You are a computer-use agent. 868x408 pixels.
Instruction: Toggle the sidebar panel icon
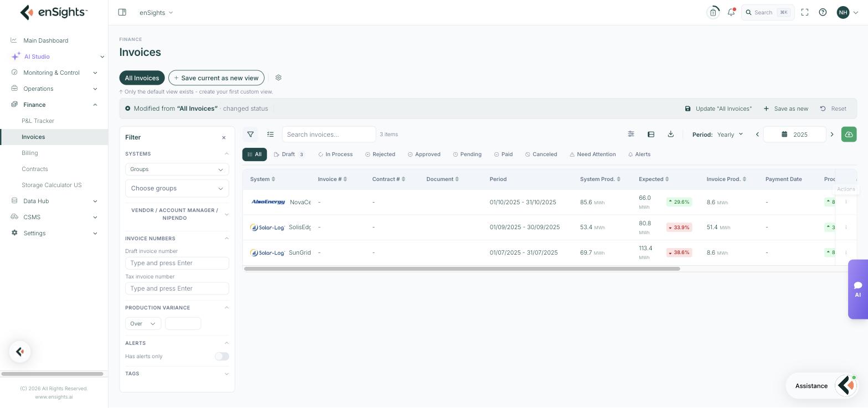pos(122,12)
